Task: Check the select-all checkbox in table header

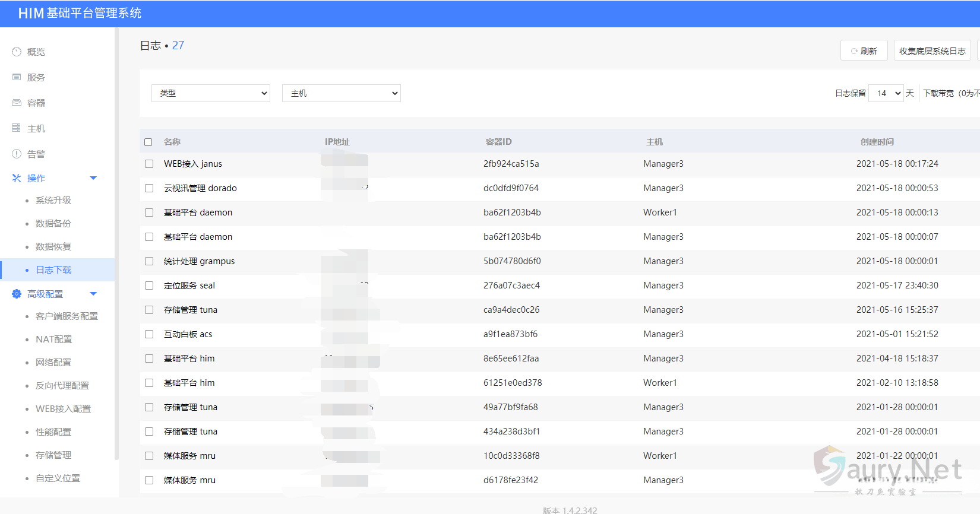Action: pos(148,142)
